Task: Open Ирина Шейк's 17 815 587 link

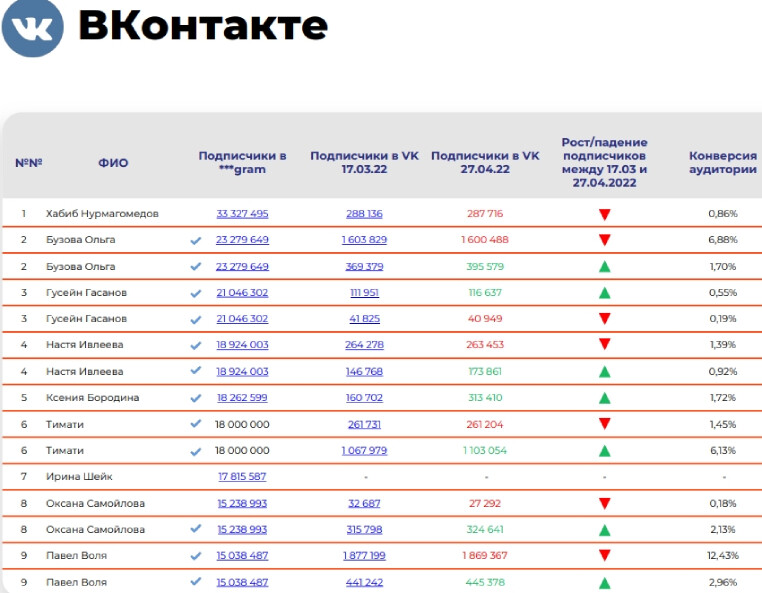Action: (x=242, y=477)
